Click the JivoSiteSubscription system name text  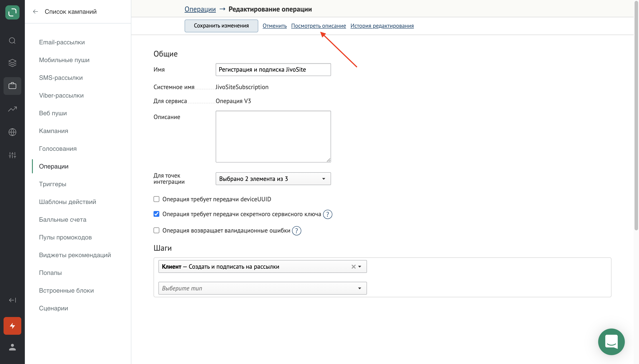click(242, 87)
